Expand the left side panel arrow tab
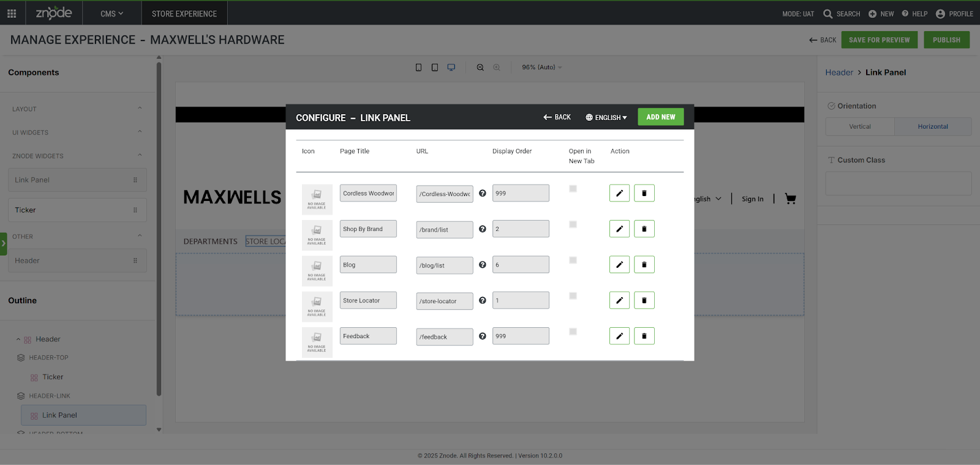This screenshot has width=980, height=465. pos(3,243)
